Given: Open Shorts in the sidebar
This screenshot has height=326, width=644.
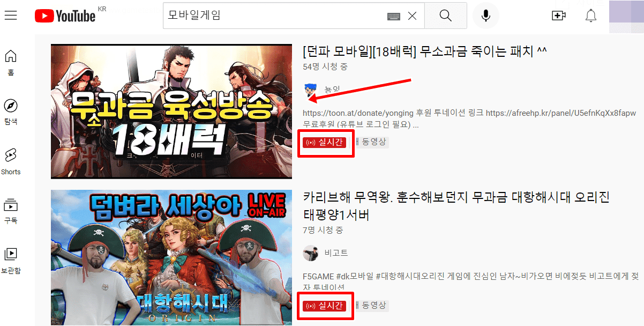Looking at the screenshot, I should point(11,162).
